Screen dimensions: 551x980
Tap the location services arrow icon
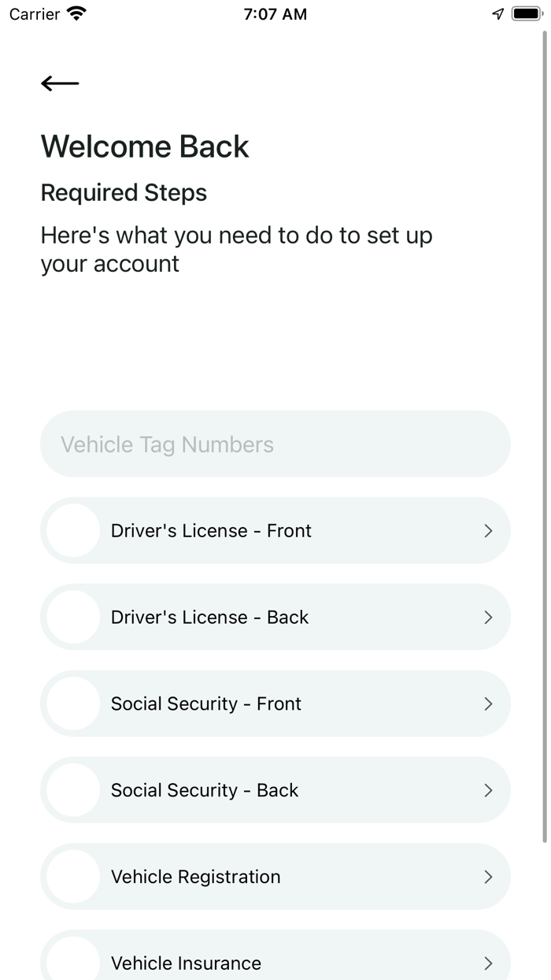[x=497, y=13]
